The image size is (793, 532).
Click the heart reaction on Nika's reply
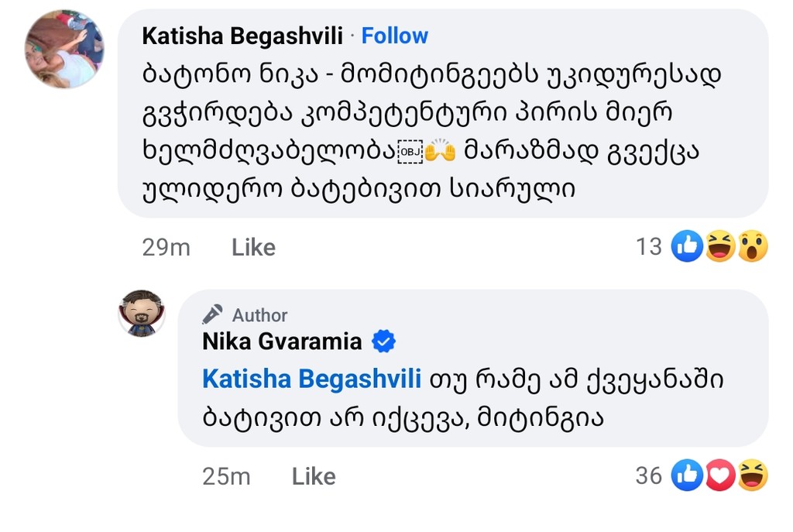[x=720, y=475]
